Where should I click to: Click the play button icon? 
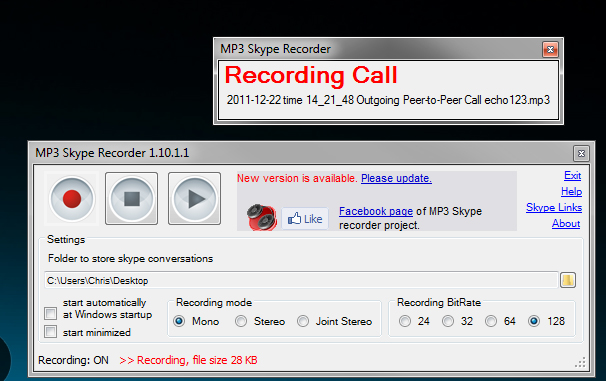pos(194,199)
